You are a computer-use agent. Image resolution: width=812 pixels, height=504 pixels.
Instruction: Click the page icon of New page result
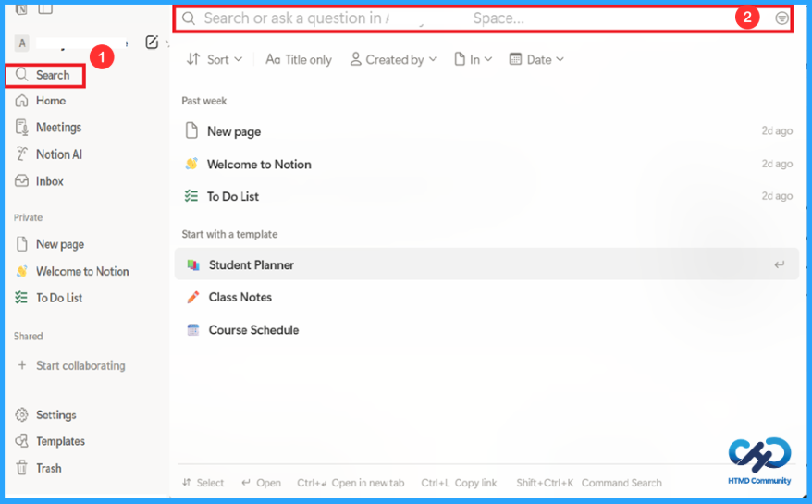(191, 131)
